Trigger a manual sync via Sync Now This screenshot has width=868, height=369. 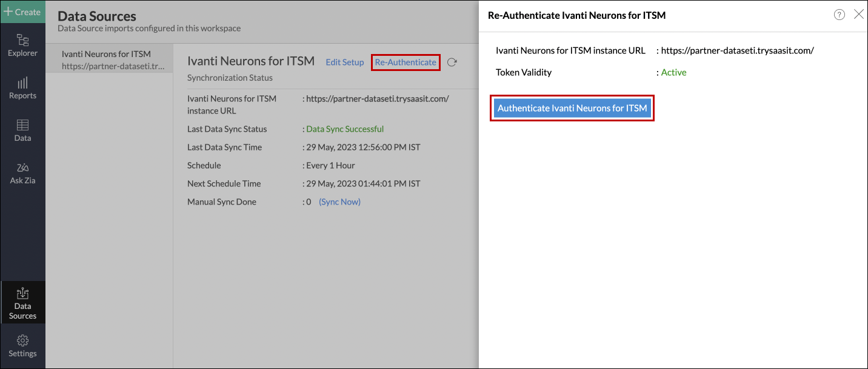(x=339, y=201)
